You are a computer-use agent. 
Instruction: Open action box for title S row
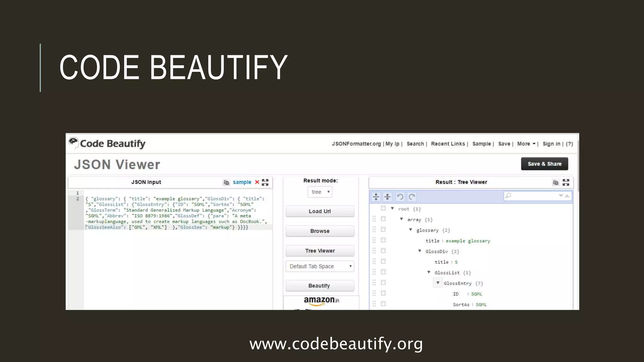click(383, 261)
